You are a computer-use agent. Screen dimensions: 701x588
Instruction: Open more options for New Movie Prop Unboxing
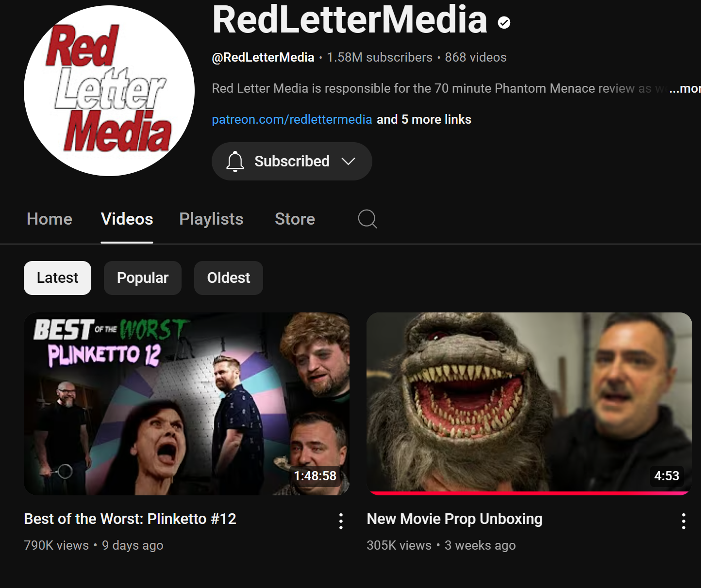coord(684,521)
